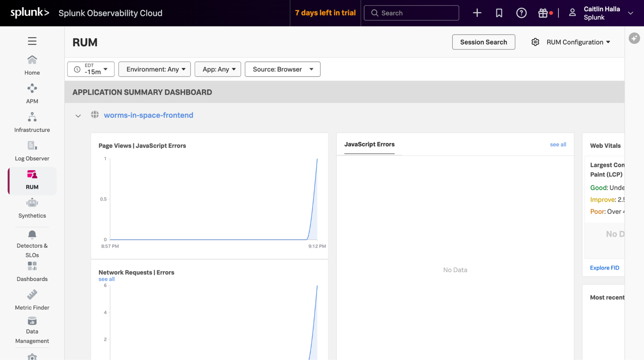Click the 7 days left in trial text
The height and width of the screenshot is (360, 644).
[325, 13]
